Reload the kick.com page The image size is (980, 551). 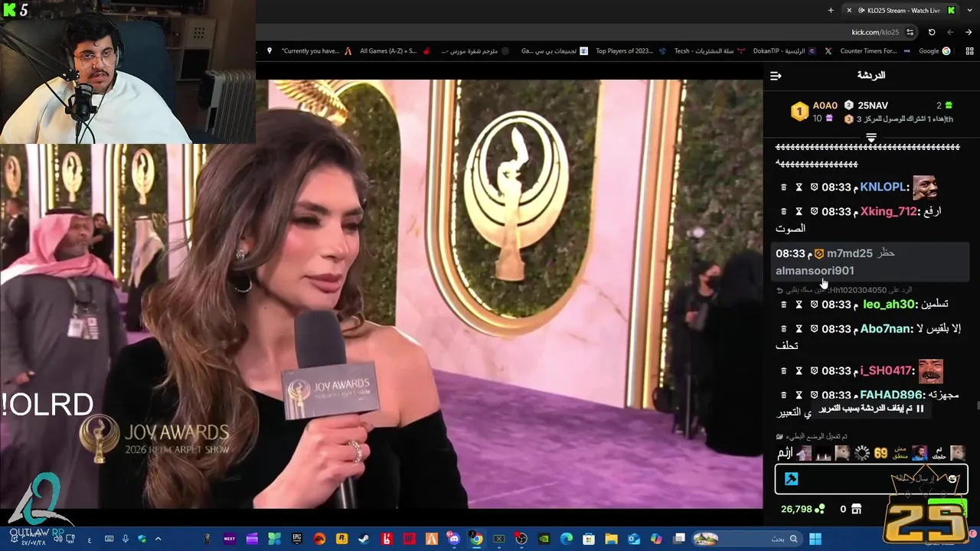[932, 32]
